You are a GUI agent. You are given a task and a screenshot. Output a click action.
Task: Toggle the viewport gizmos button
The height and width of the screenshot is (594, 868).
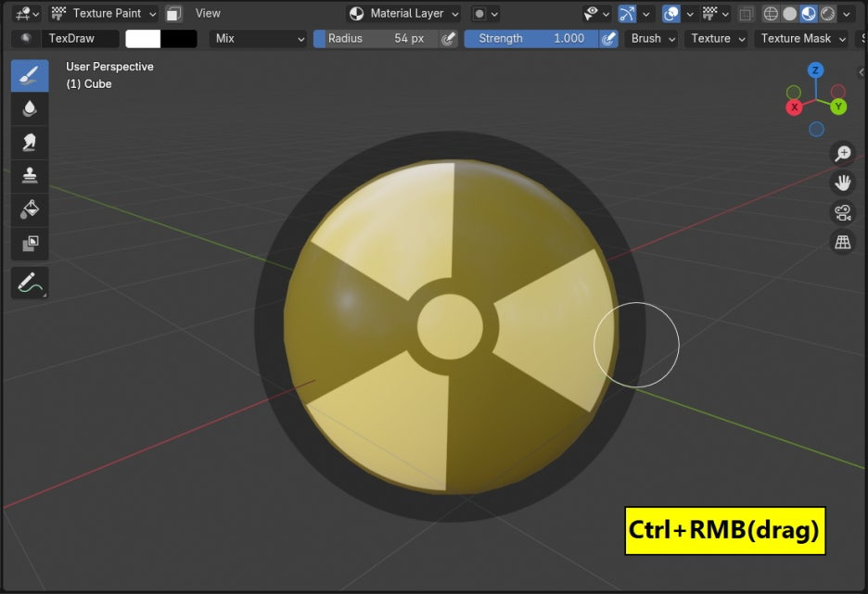click(627, 14)
